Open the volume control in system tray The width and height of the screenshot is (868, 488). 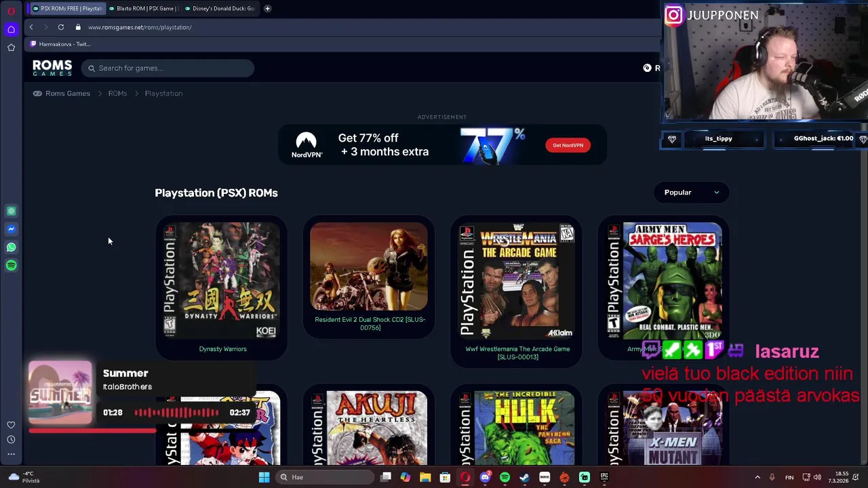(817, 477)
